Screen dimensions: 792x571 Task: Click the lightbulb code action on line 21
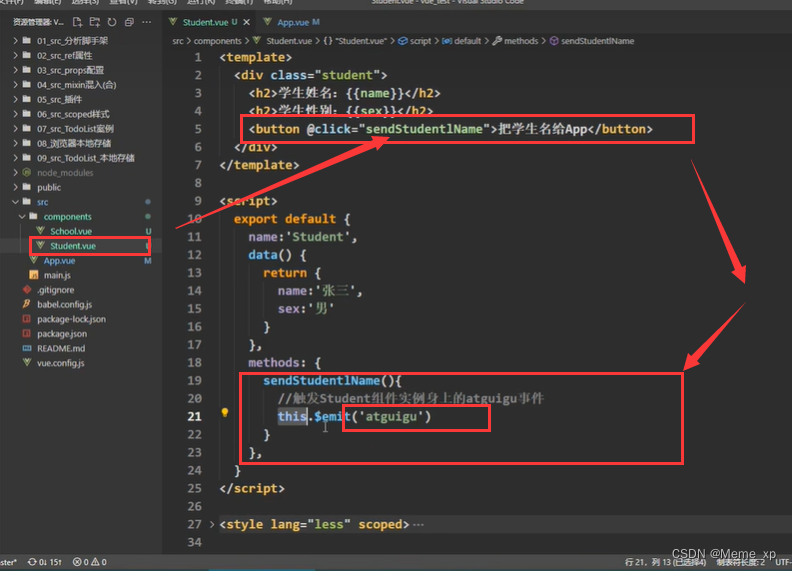point(225,413)
